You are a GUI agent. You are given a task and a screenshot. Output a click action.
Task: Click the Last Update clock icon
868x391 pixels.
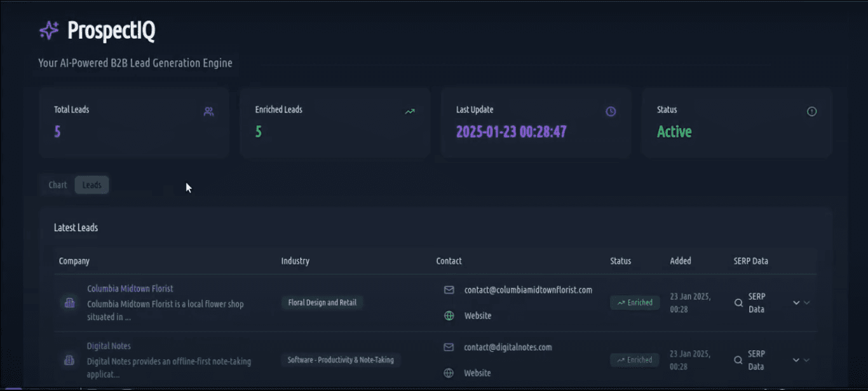611,112
